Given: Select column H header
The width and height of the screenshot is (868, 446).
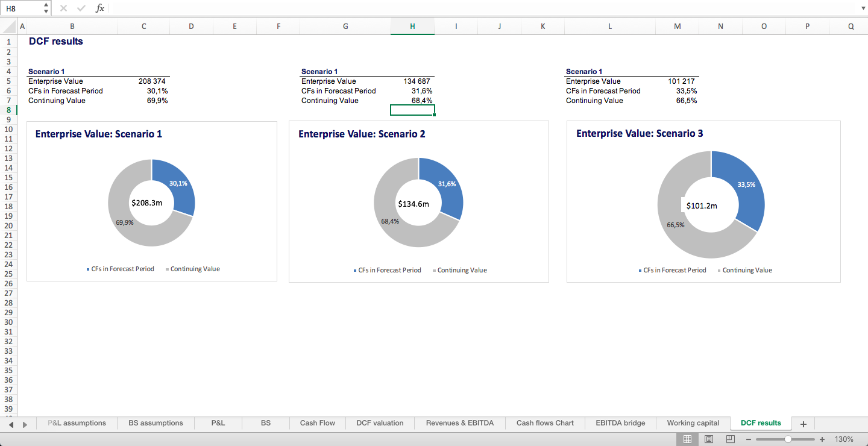Looking at the screenshot, I should pos(412,27).
